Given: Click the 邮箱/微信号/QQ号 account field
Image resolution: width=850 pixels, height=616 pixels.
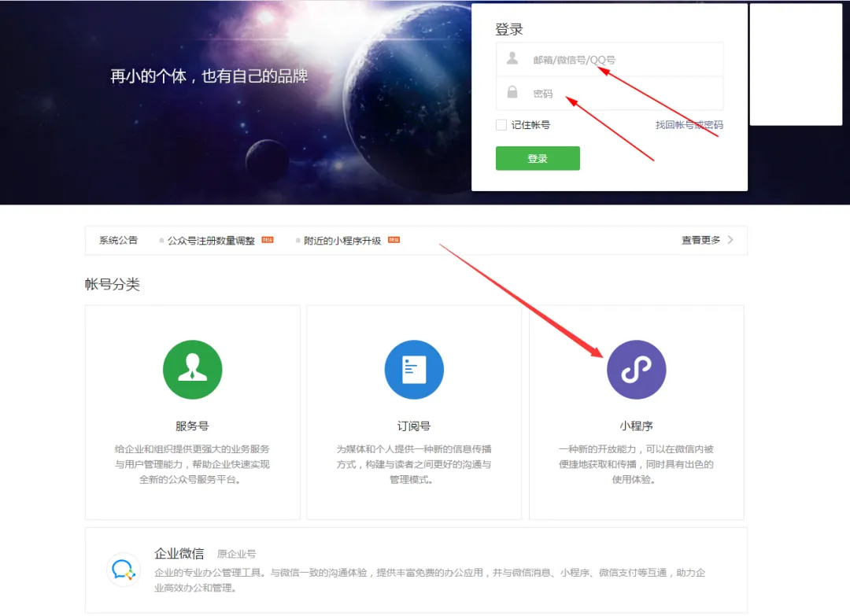Looking at the screenshot, I should pos(609,60).
